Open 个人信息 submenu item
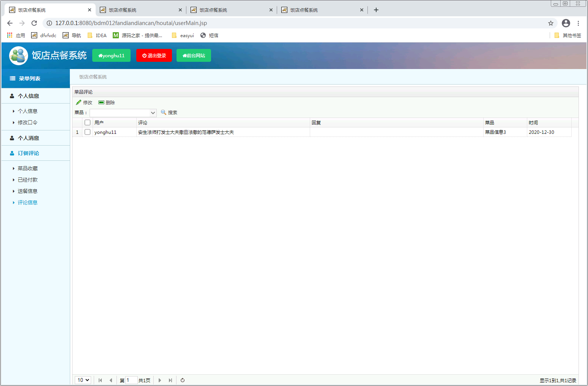Viewport: 588px width, 386px height. coord(27,111)
